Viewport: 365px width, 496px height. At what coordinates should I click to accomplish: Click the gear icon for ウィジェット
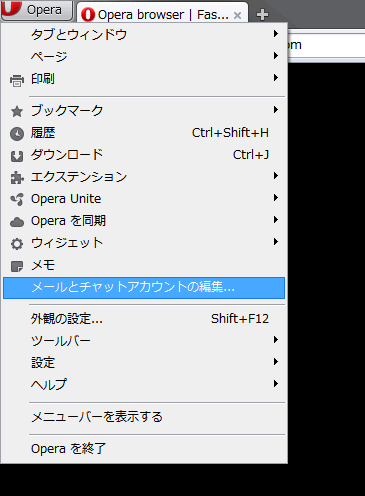[17, 244]
